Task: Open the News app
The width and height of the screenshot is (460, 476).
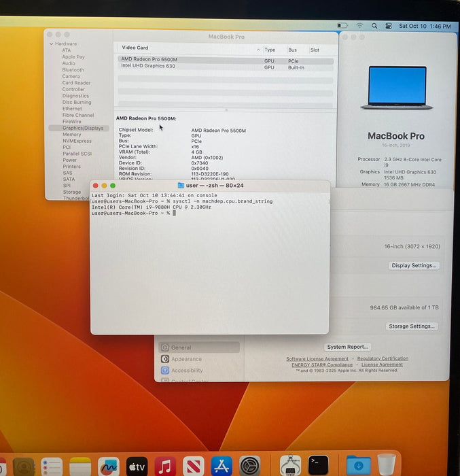Action: point(193,466)
